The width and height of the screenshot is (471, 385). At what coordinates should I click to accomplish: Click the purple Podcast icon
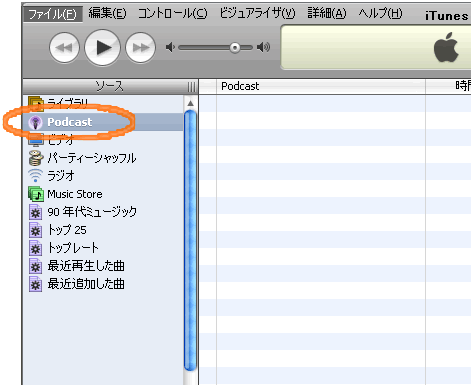35,122
